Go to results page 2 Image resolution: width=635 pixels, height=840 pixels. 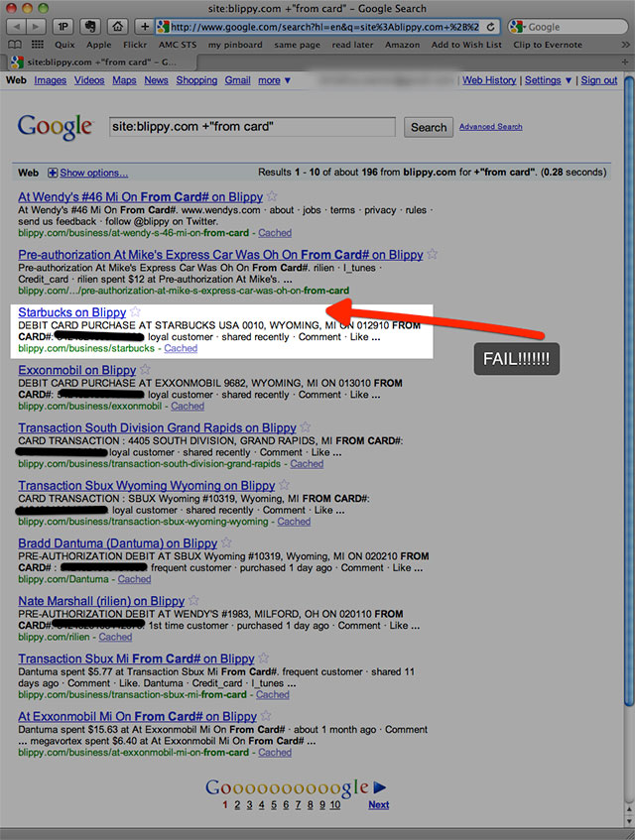coord(237,804)
